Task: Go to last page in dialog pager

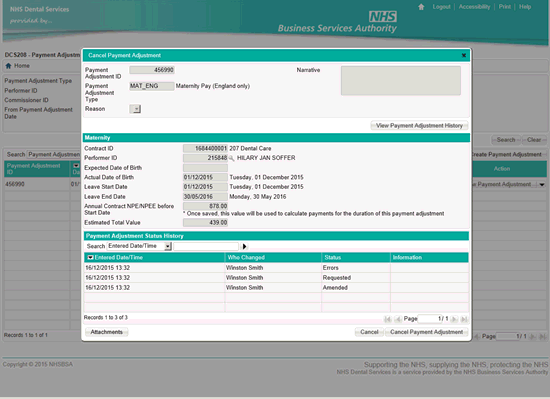Action: tap(464, 319)
